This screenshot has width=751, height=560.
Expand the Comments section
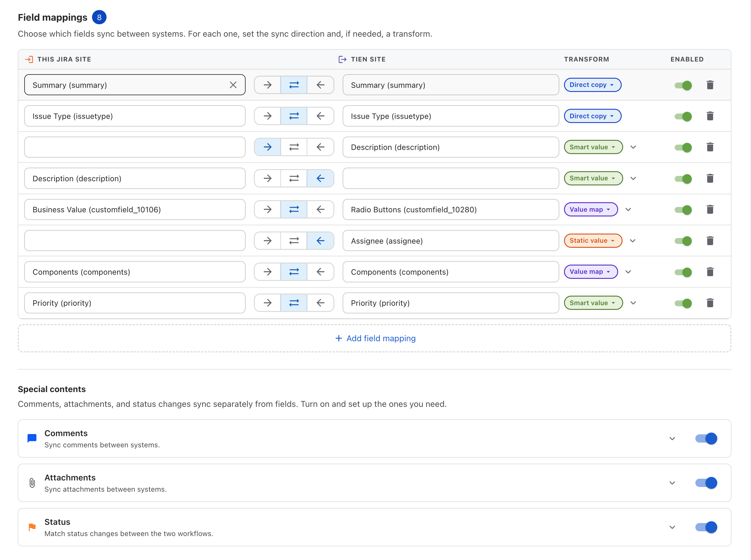coord(672,439)
